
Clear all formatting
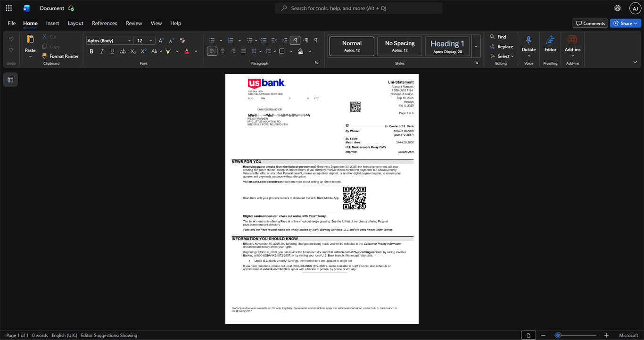182,41
